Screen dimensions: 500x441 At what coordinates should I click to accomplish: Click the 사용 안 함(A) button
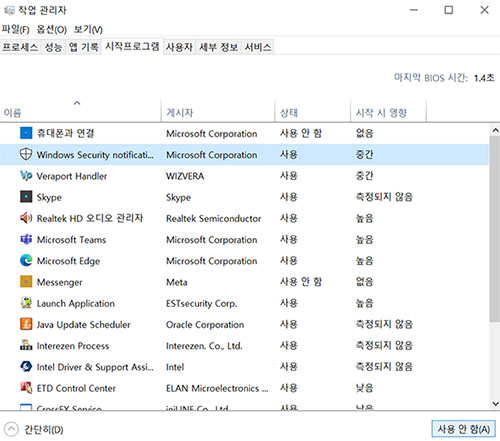tap(464, 429)
